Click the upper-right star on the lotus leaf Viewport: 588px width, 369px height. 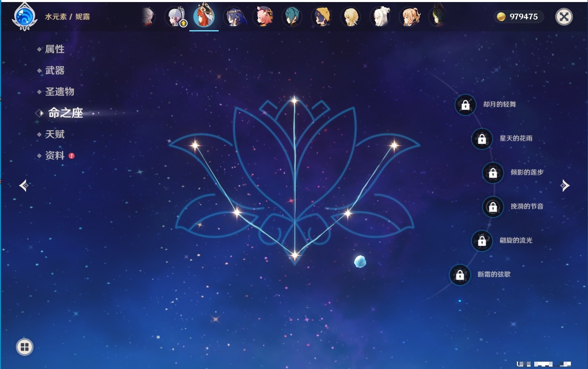394,145
